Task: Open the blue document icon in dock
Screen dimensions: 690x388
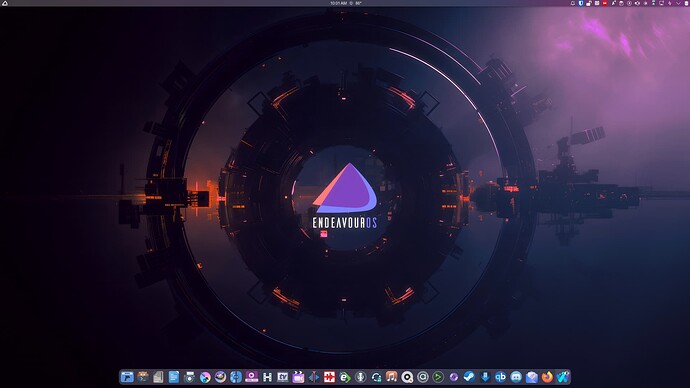Action: (x=174, y=377)
